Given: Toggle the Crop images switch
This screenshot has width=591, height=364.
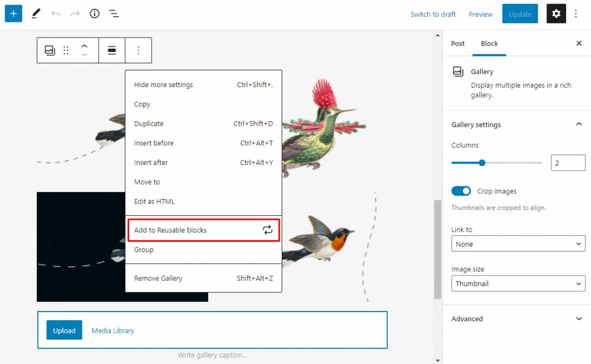Looking at the screenshot, I should pos(461,191).
